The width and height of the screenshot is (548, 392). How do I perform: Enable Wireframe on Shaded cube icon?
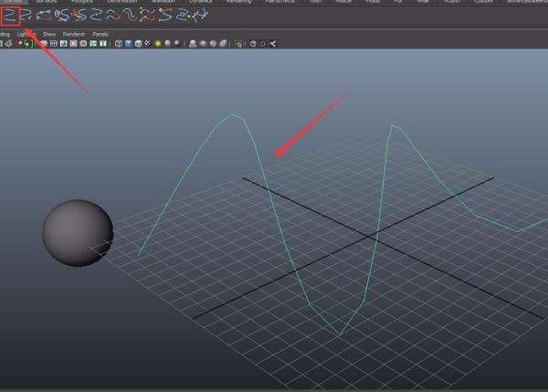pos(138,44)
